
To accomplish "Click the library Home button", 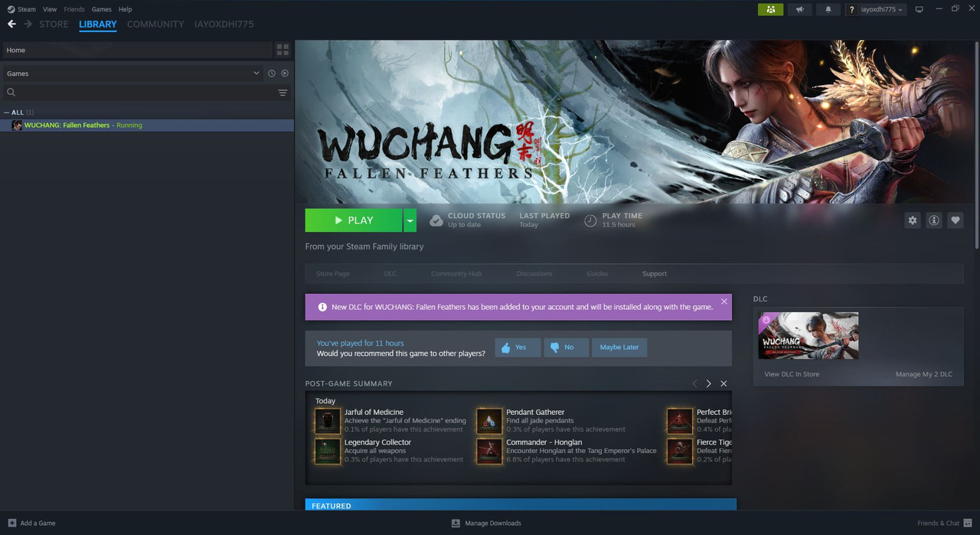I will [x=136, y=50].
